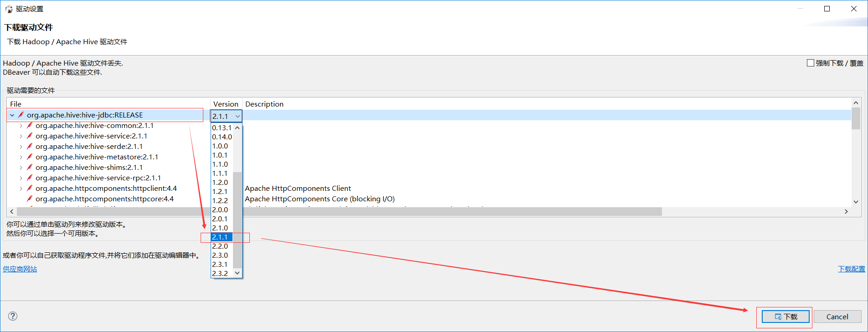
Task: Choose version 0.13.1 from the list
Action: tap(222, 128)
